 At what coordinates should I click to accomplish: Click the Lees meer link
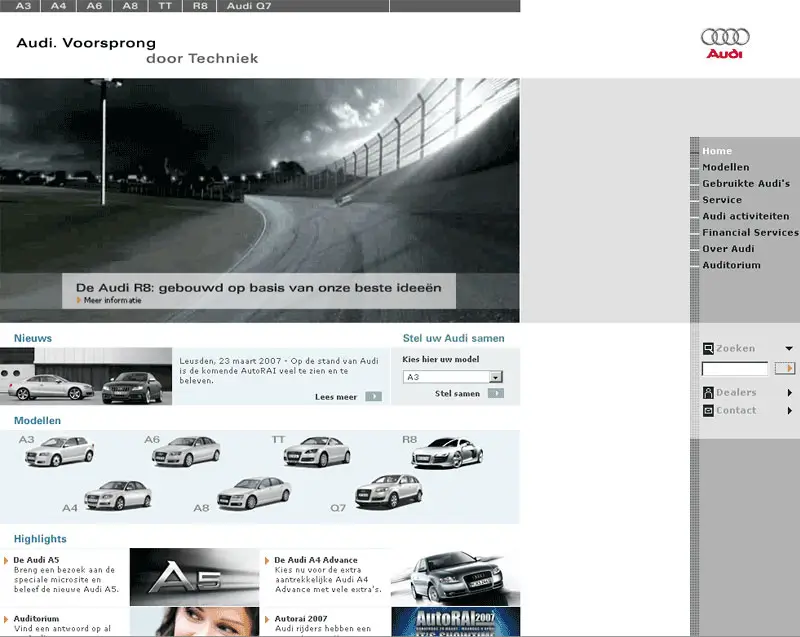336,397
